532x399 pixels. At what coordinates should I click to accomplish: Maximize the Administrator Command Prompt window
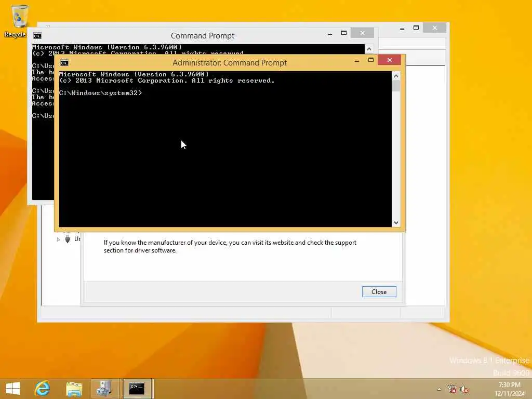[x=371, y=60]
